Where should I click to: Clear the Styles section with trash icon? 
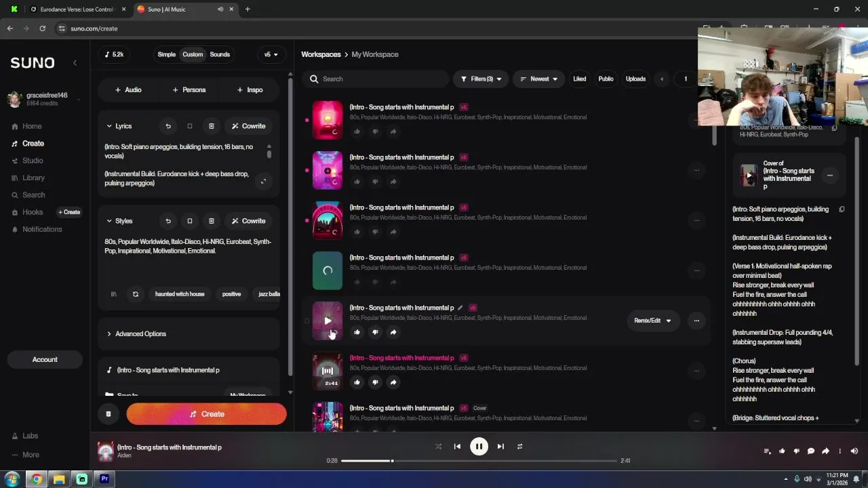pyautogui.click(x=211, y=221)
